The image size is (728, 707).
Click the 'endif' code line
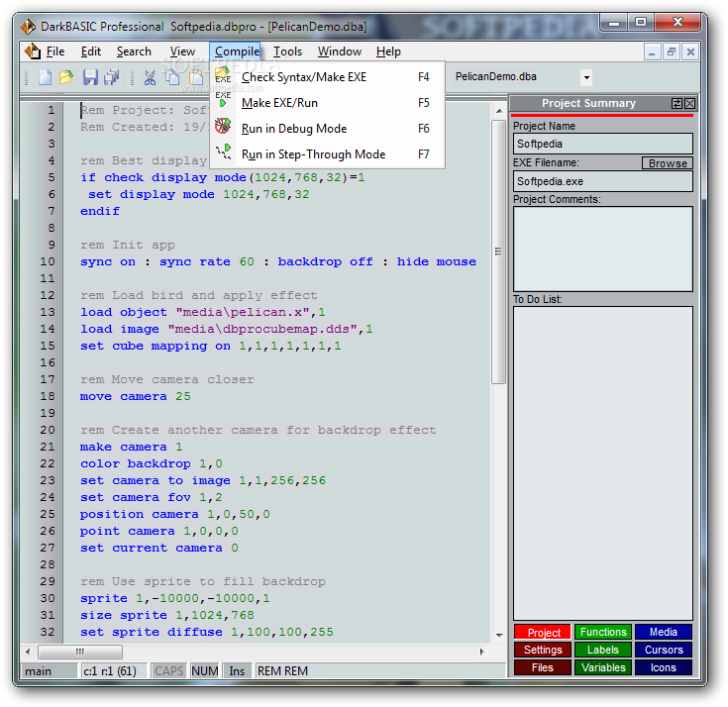[100, 211]
